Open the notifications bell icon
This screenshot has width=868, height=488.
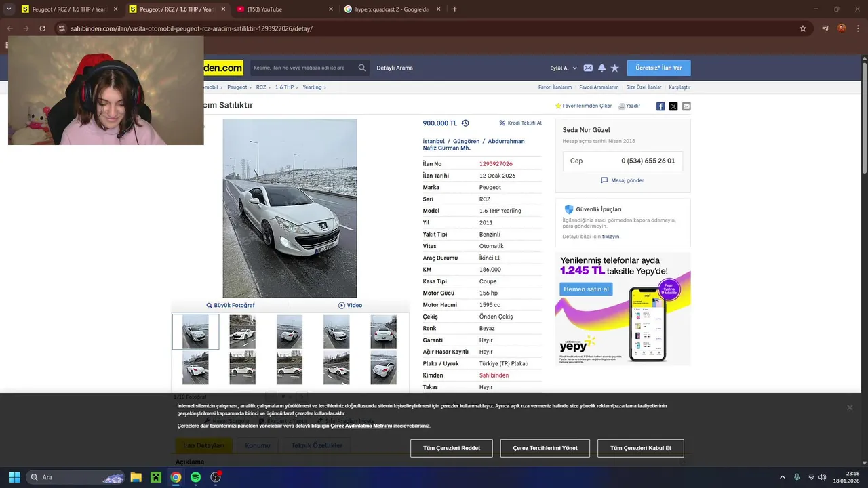[x=601, y=68]
